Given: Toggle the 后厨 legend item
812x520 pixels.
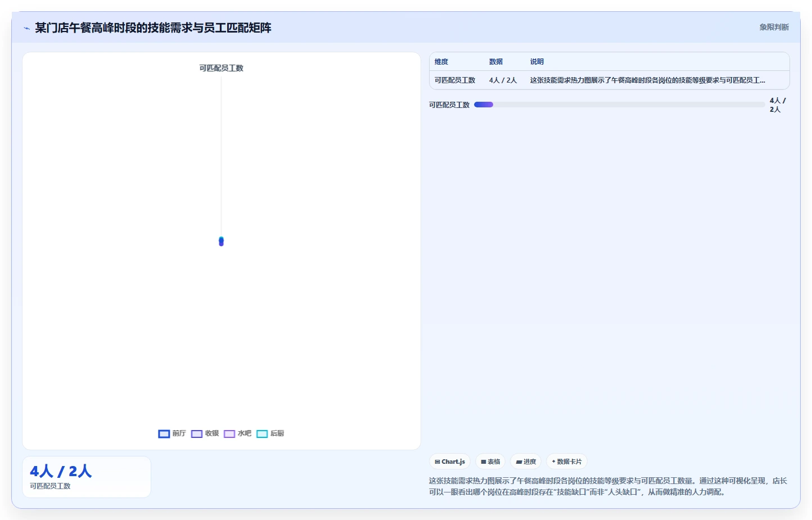Looking at the screenshot, I should [x=270, y=433].
